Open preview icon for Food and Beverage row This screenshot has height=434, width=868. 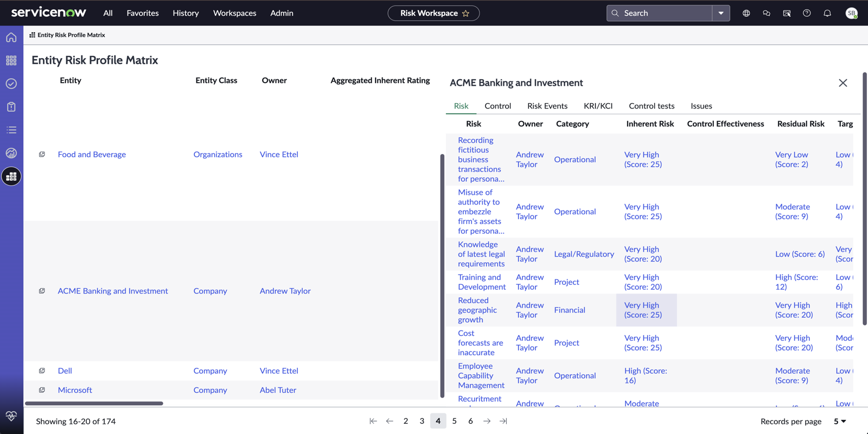pyautogui.click(x=42, y=155)
